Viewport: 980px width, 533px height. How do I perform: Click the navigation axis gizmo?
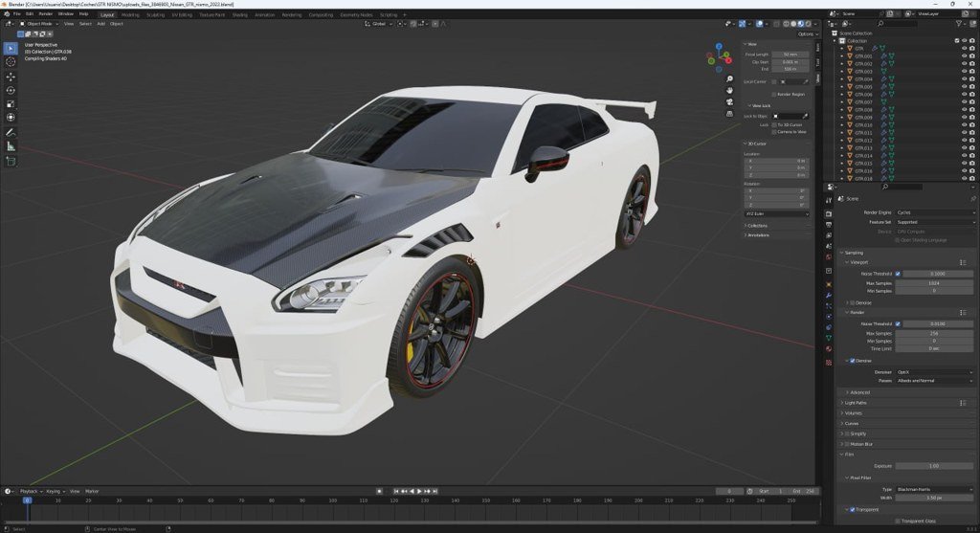[x=720, y=56]
